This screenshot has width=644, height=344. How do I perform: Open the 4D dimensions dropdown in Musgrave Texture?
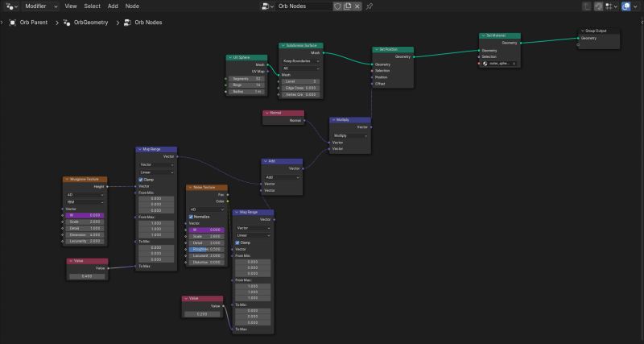(x=85, y=195)
